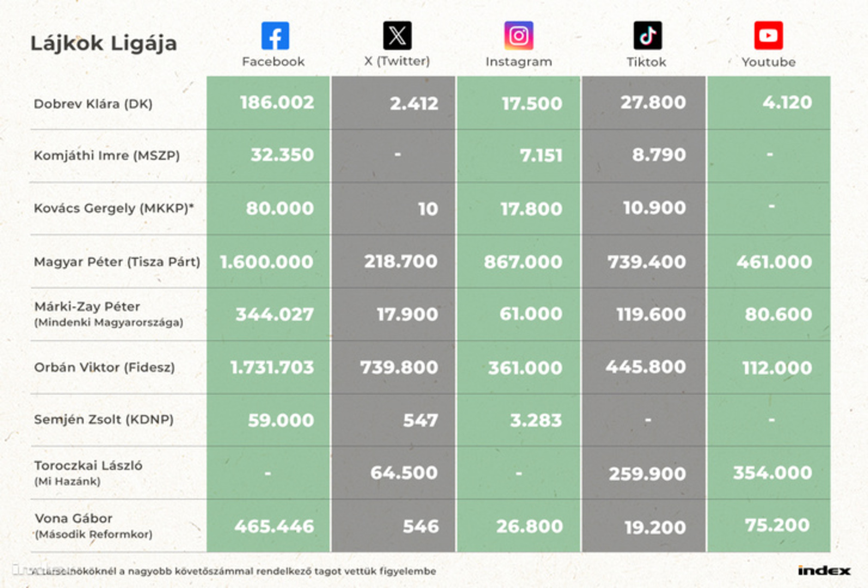Image resolution: width=868 pixels, height=588 pixels.
Task: Select the Lájkok Ligája title
Action: (x=104, y=43)
